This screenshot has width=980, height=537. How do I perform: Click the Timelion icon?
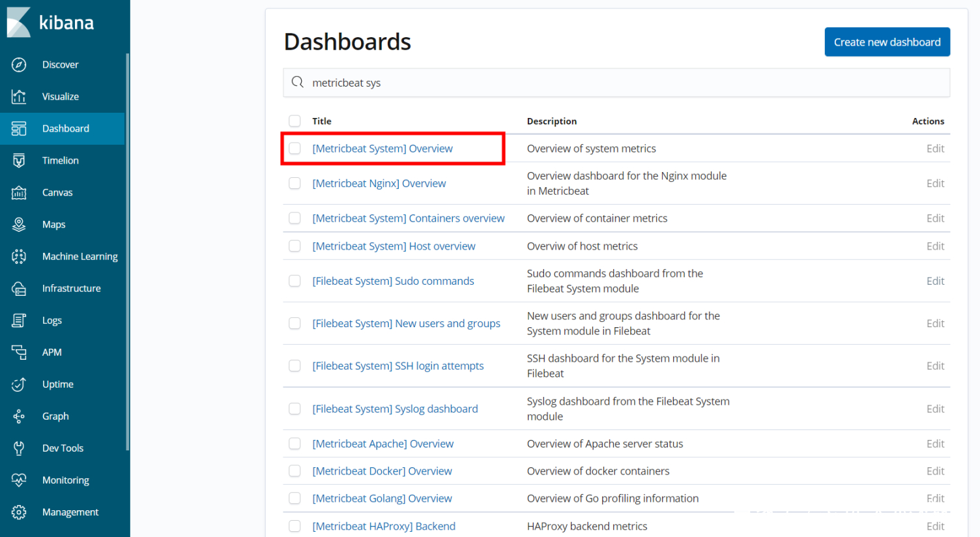(19, 160)
